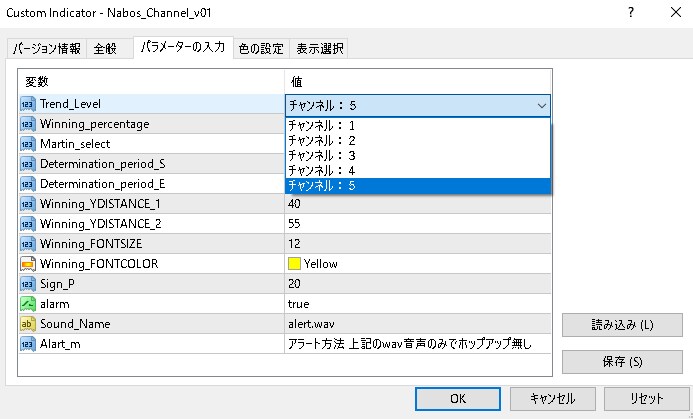Click the help question mark button

click(x=631, y=12)
